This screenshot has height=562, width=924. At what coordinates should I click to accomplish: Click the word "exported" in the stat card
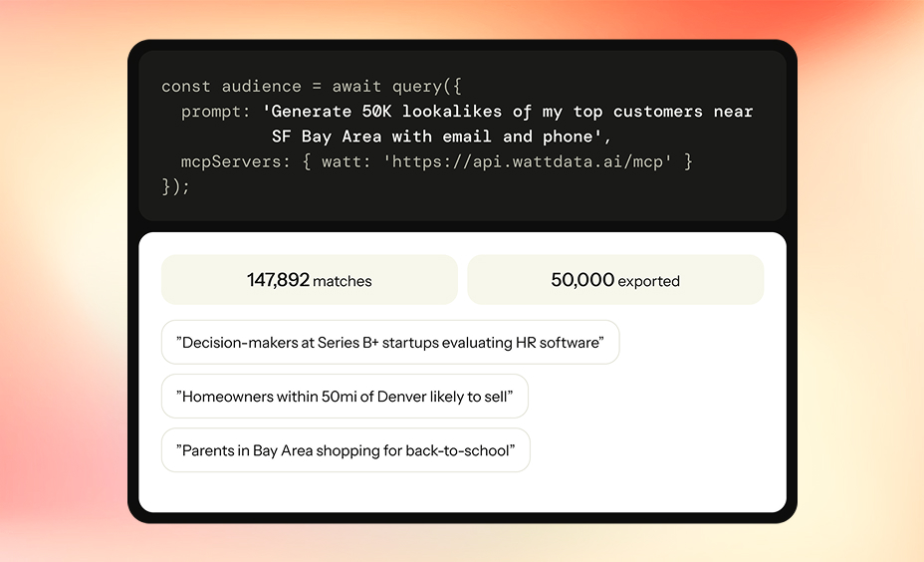pyautogui.click(x=648, y=281)
